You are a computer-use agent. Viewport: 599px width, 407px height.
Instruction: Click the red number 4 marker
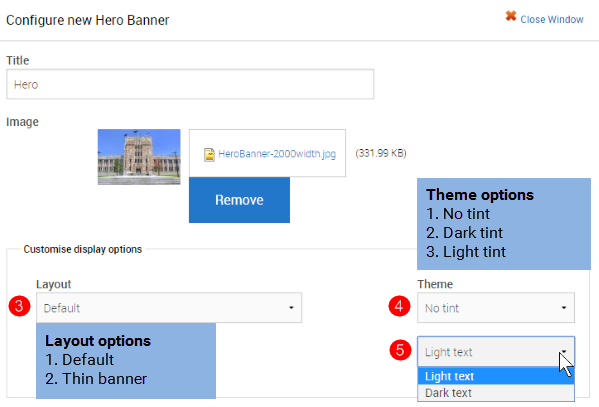tap(399, 306)
